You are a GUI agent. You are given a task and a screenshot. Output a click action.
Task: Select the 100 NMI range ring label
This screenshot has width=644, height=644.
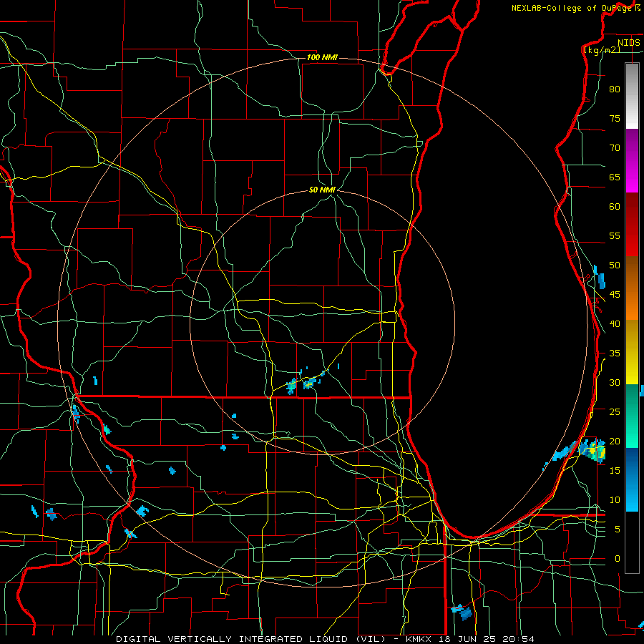322,57
